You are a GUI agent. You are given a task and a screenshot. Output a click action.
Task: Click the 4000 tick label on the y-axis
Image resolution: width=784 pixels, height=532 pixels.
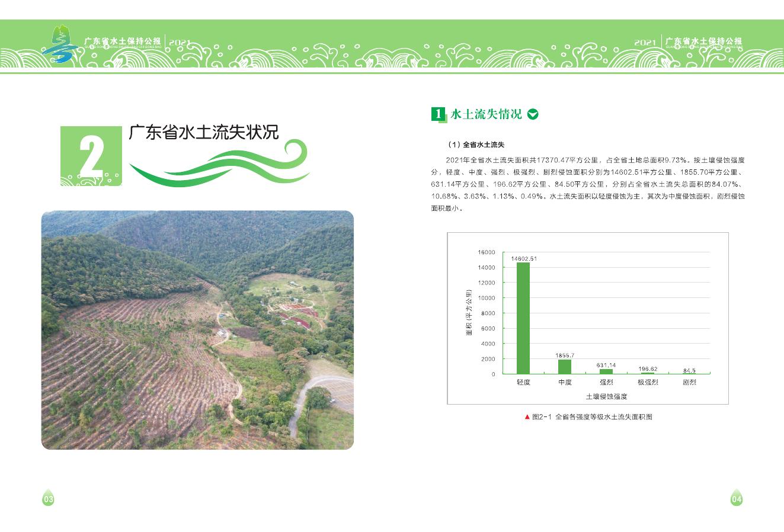(x=488, y=344)
